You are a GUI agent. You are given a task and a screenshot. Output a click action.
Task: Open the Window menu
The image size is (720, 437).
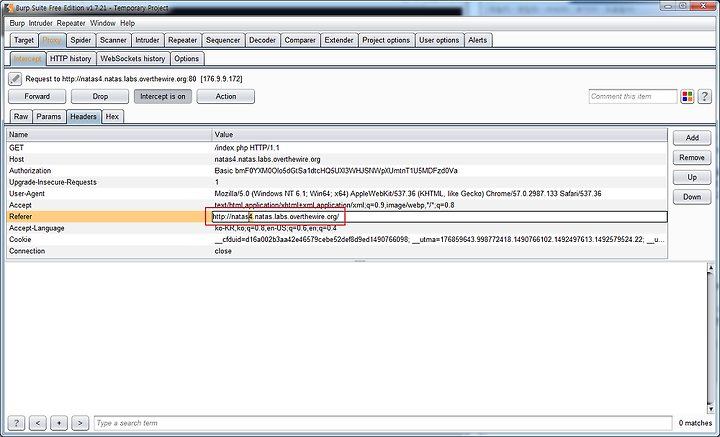(102, 23)
